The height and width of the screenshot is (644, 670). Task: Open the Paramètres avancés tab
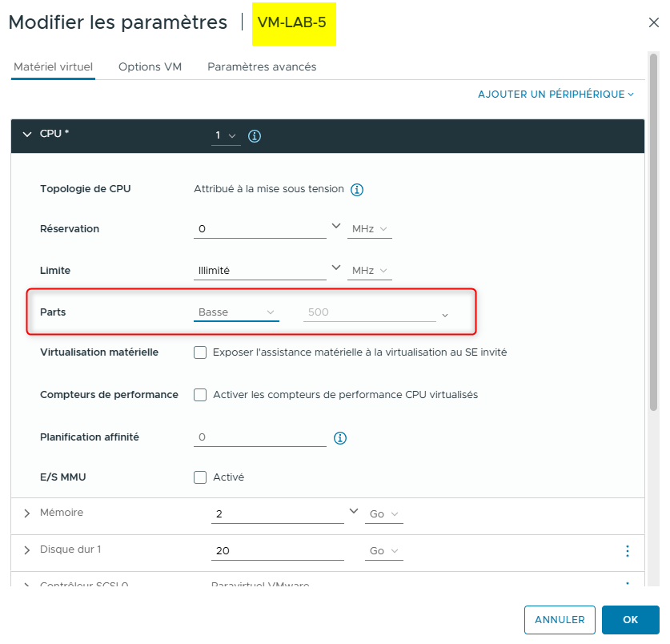tap(262, 67)
